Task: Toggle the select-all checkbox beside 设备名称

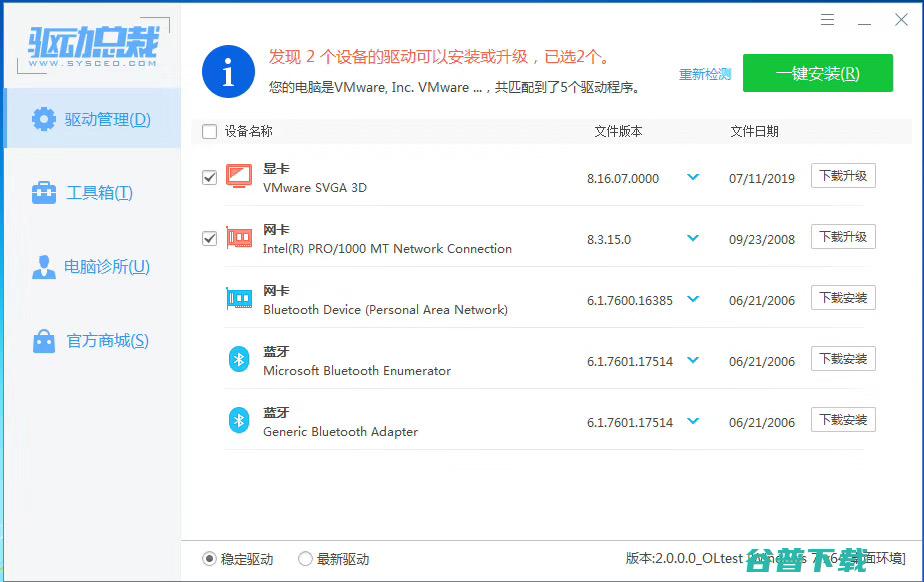Action: pos(209,131)
